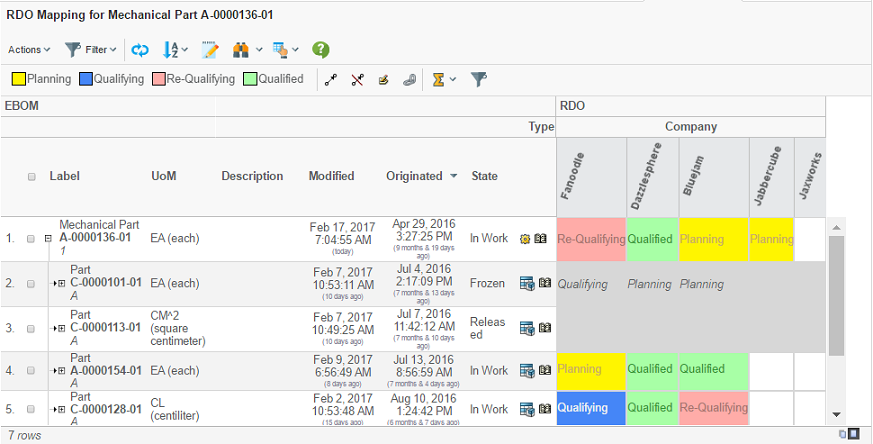873x444 pixels.
Task: Sort by the Originated column header
Action: (x=414, y=176)
